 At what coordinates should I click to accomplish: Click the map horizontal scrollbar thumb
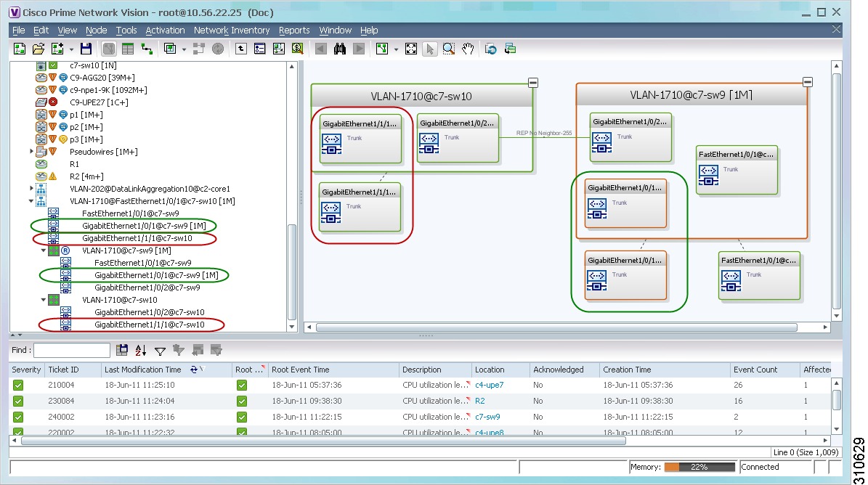556,327
